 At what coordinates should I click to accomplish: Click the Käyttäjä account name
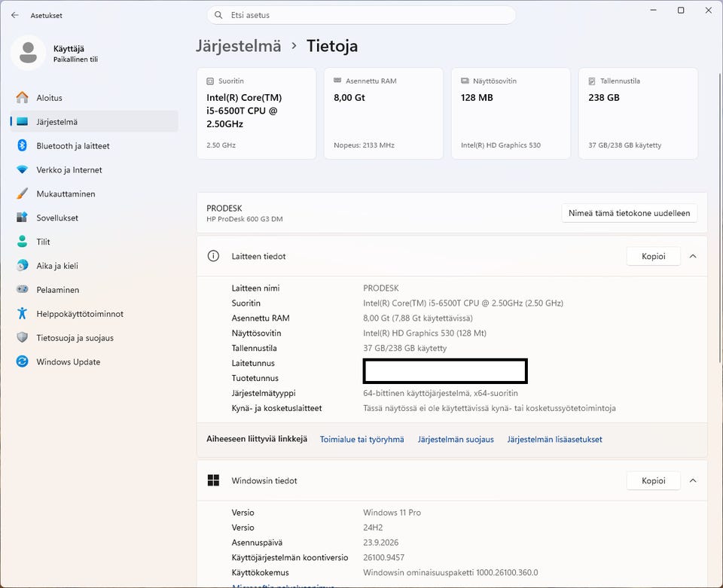tap(69, 48)
